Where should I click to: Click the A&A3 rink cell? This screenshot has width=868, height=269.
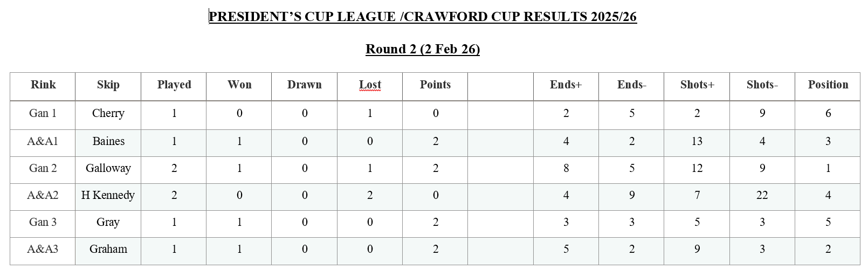pos(43,249)
